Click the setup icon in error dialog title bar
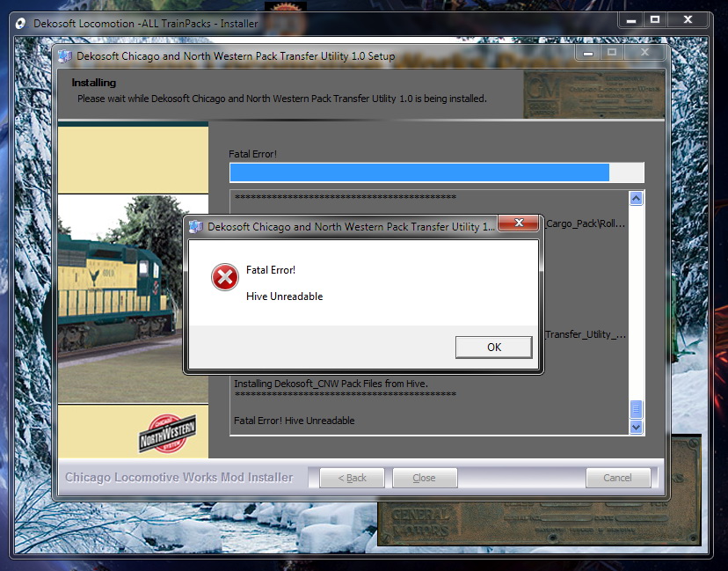Viewport: 728px width, 571px height. coord(196,227)
